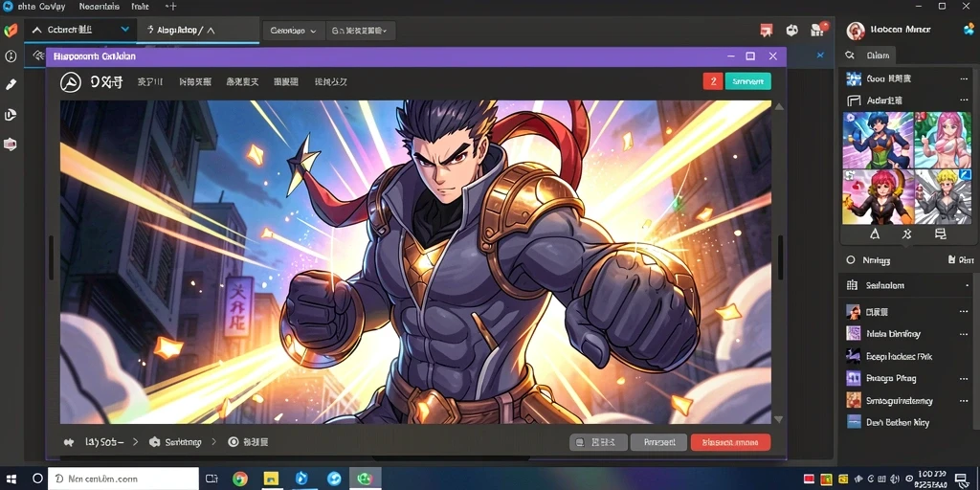Open the red screen icon in left sidebar
Viewport: 980px width, 490px height.
(11, 145)
